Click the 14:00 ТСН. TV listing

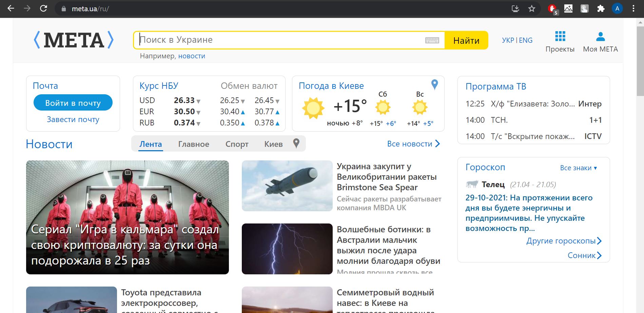point(533,120)
